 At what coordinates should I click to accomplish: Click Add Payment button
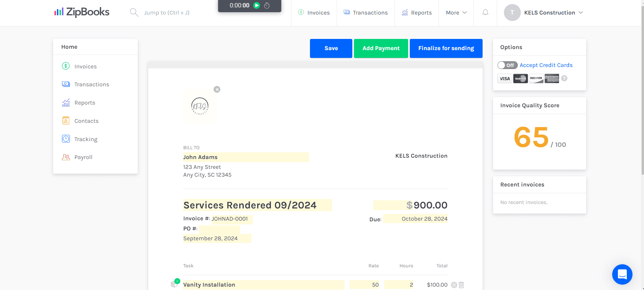coord(381,48)
